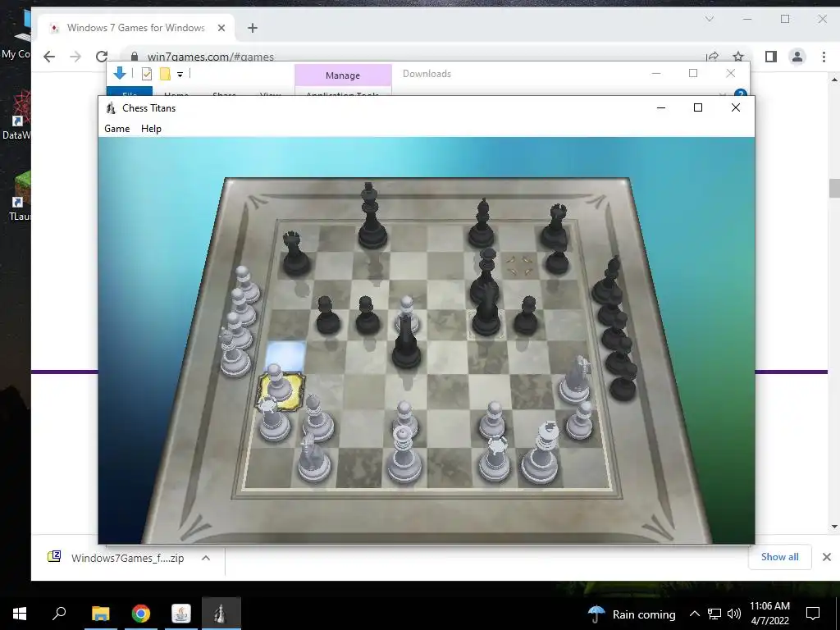Click Downloads title of the explorer window
840x630 pixels.
pos(427,74)
